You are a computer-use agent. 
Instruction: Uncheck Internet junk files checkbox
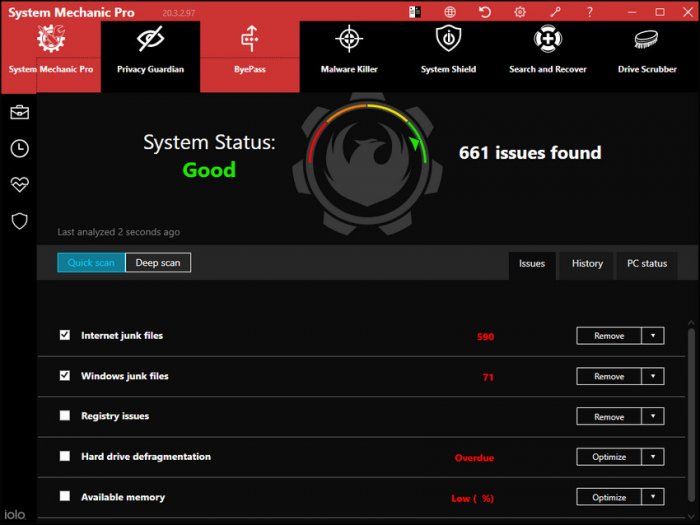tap(65, 335)
